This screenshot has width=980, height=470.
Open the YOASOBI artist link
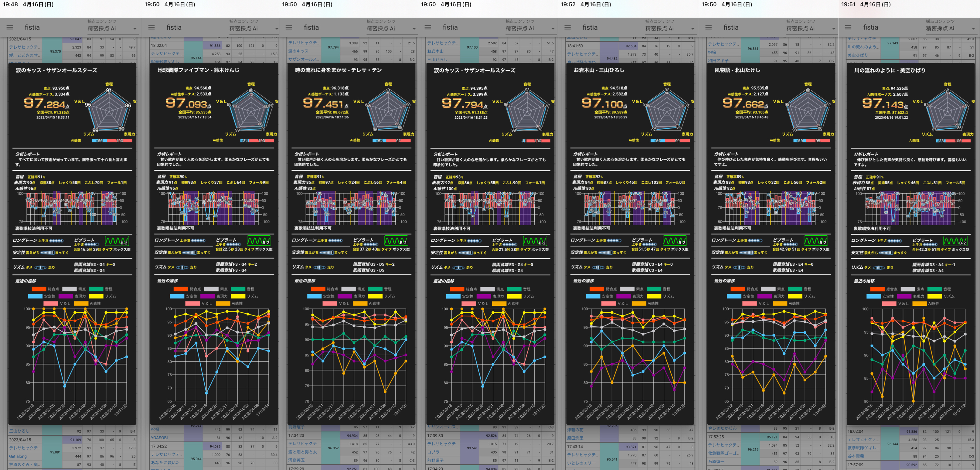pos(159,438)
